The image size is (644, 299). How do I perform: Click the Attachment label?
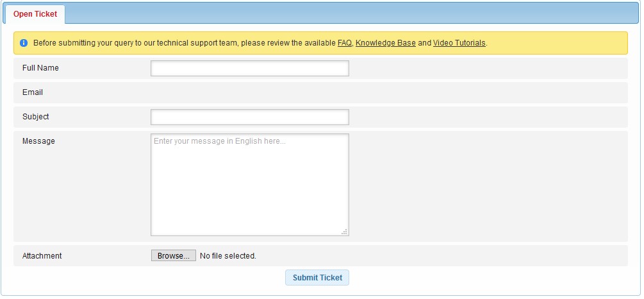pyautogui.click(x=42, y=256)
